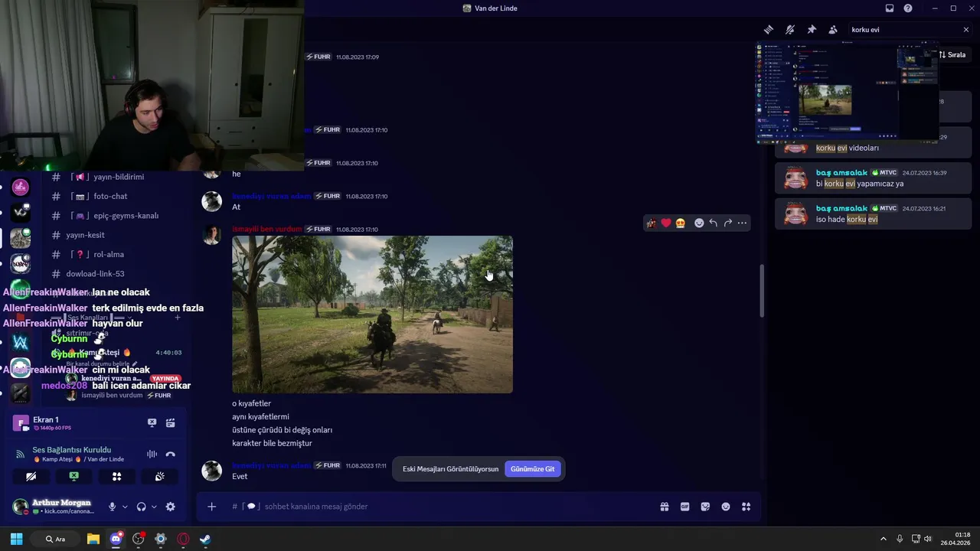Open the add reaction smiley picker

pyautogui.click(x=699, y=223)
